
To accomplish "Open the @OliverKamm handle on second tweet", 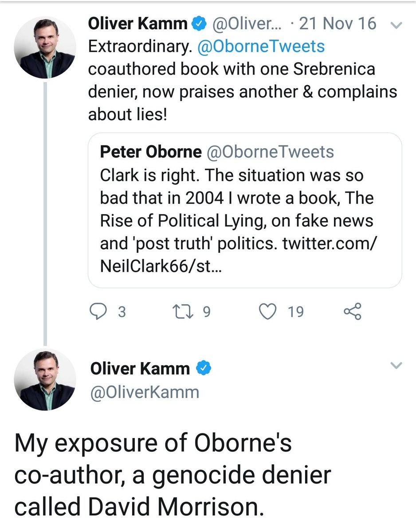I will (x=144, y=391).
